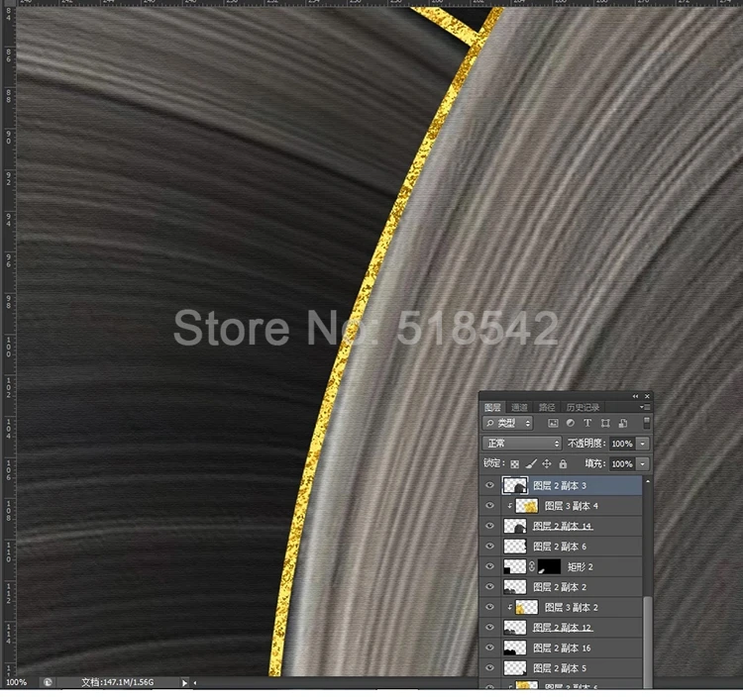743x700 pixels.
Task: Open the 正常 blend mode dropdown
Action: pos(522,444)
